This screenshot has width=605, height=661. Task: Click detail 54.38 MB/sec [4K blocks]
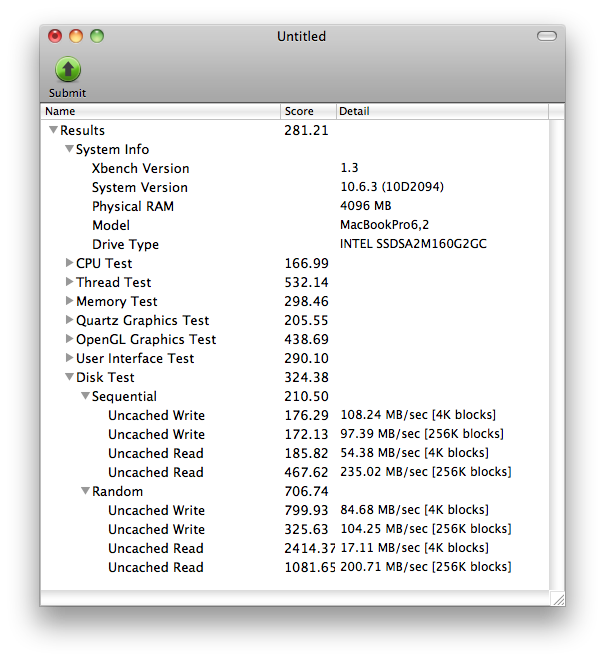pos(414,452)
